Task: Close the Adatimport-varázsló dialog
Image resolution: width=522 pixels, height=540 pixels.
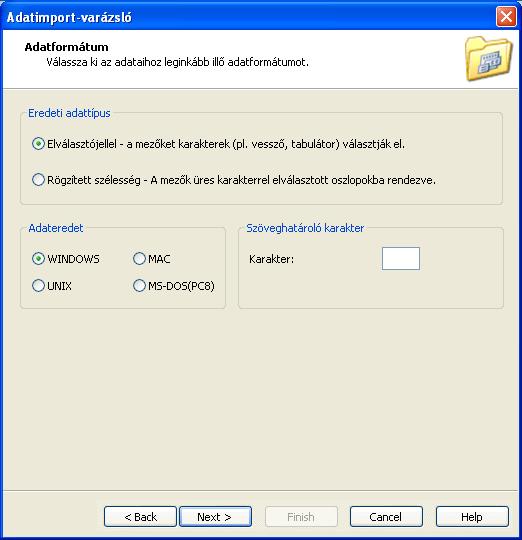Action: [x=506, y=17]
